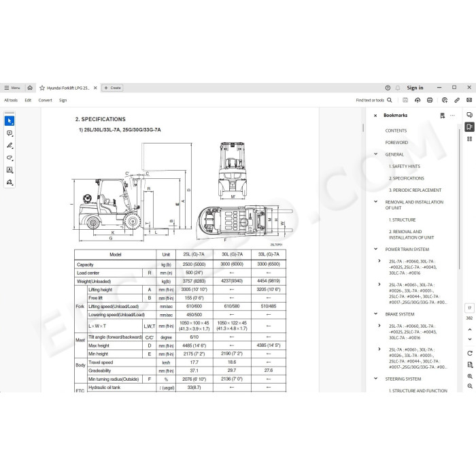The image size is (476, 476).
Task: Go to the previous page arrow
Action: click(470, 329)
